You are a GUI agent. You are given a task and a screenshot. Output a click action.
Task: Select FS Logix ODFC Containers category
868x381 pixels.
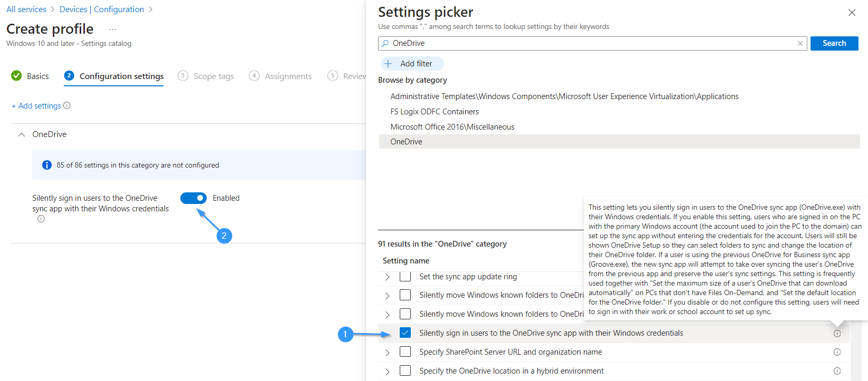pos(435,112)
